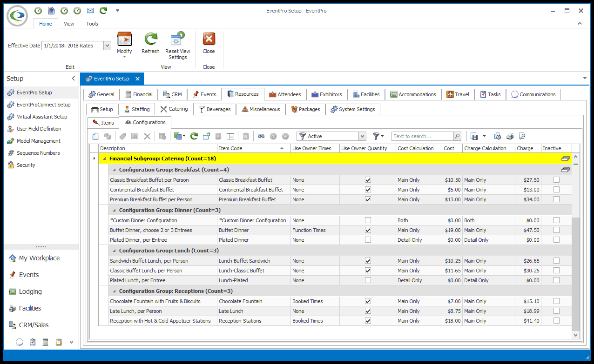This screenshot has height=364, width=594.
Task: Click the grid scrollbar down arrow
Action: point(575,335)
